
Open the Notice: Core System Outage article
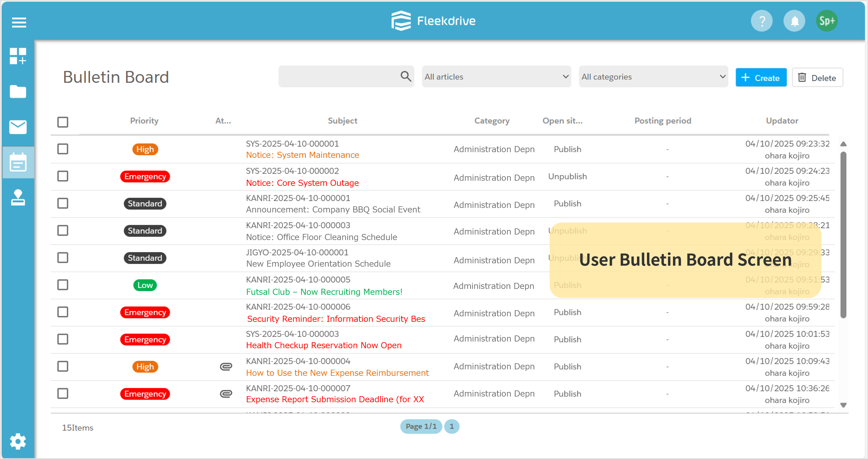tap(302, 183)
